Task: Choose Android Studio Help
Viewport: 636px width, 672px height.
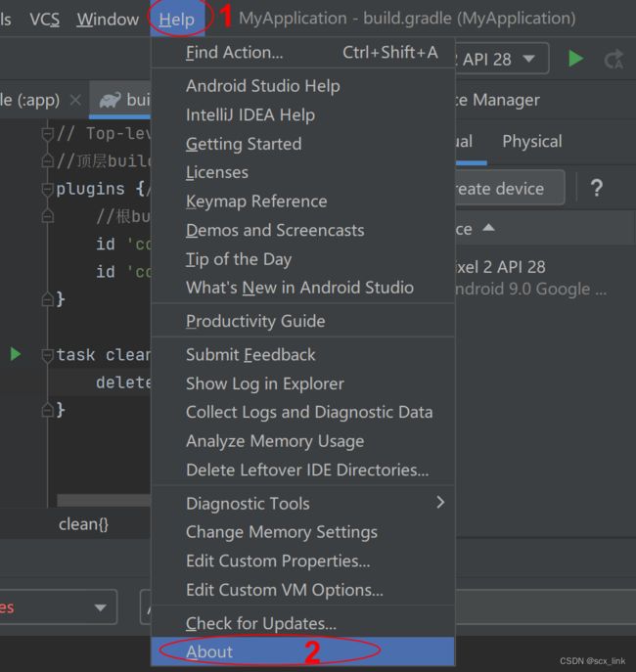Action: pyautogui.click(x=303, y=86)
